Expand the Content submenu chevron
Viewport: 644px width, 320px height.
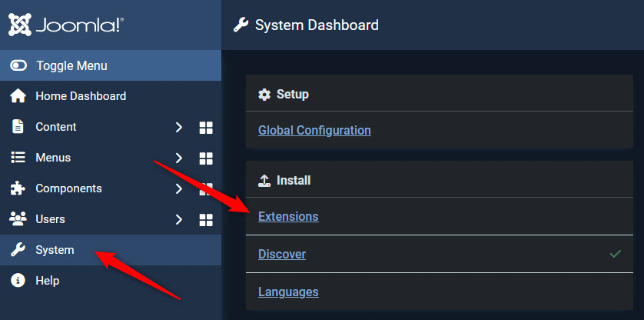(178, 127)
